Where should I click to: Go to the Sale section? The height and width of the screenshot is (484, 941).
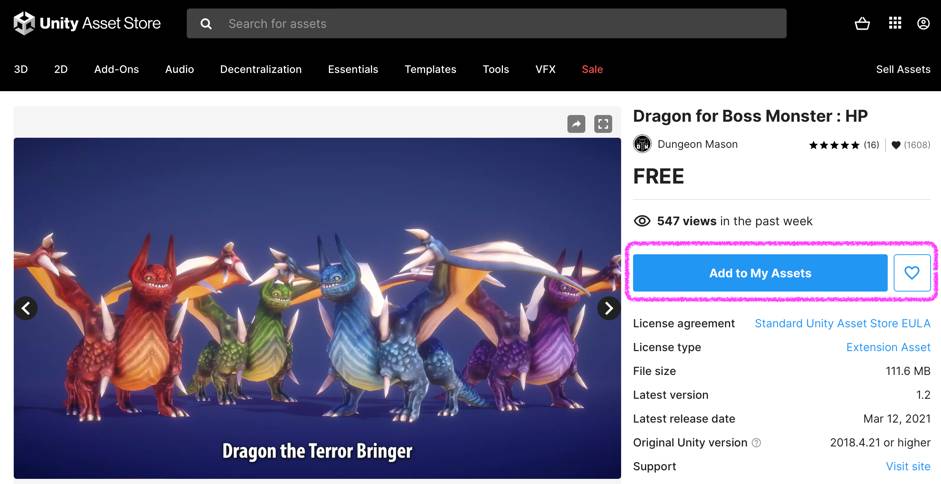point(592,69)
